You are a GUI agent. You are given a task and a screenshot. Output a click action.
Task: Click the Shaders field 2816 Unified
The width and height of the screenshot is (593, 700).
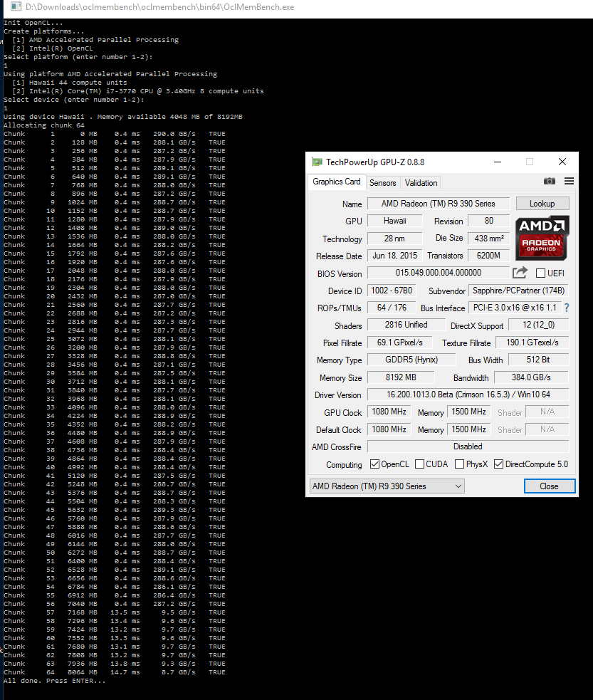(x=406, y=325)
